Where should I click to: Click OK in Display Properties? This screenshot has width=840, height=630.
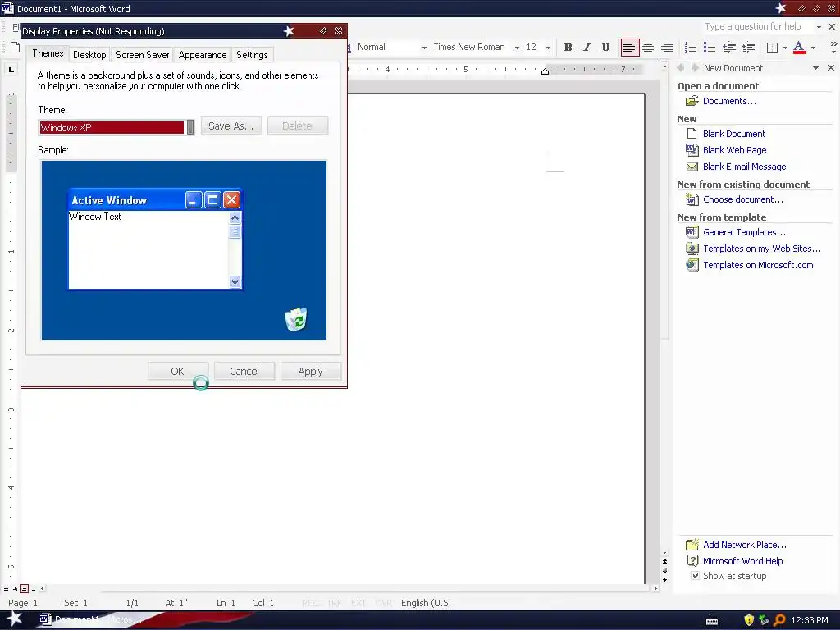coord(177,372)
